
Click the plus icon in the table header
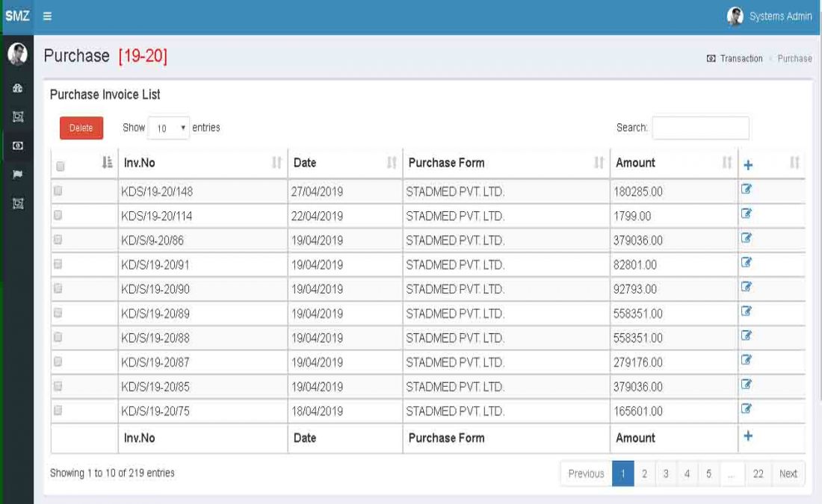747,163
